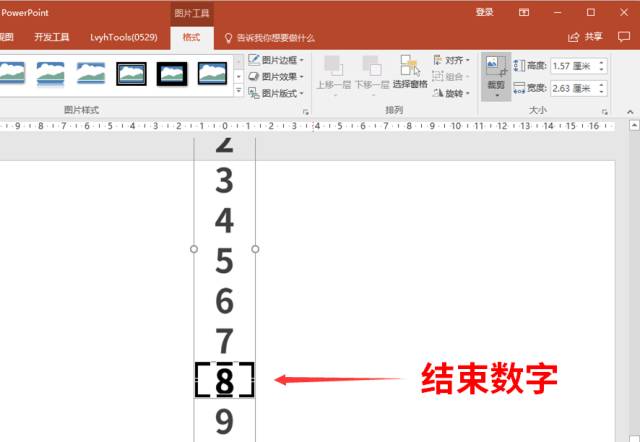Open the 大小 size dialog launcher
This screenshot has width=640, height=442.
click(604, 112)
